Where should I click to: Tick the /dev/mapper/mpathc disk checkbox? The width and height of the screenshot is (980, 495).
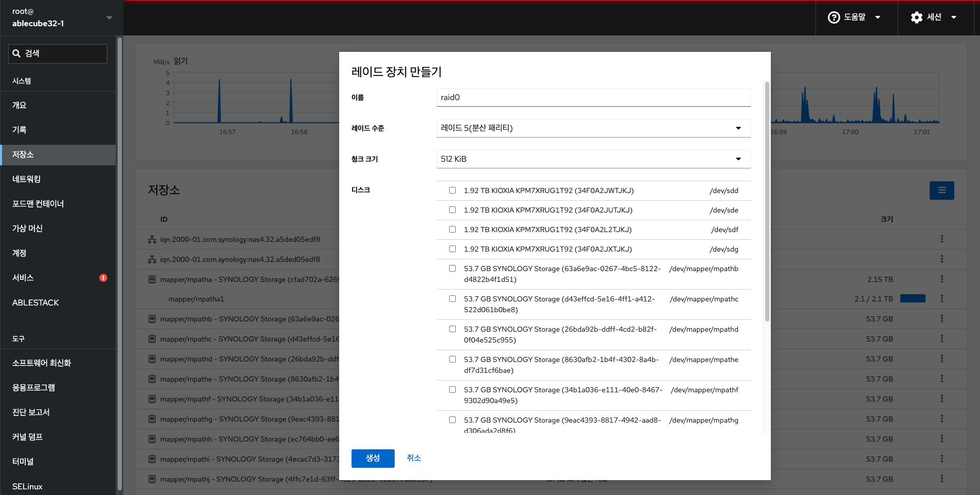(x=452, y=299)
